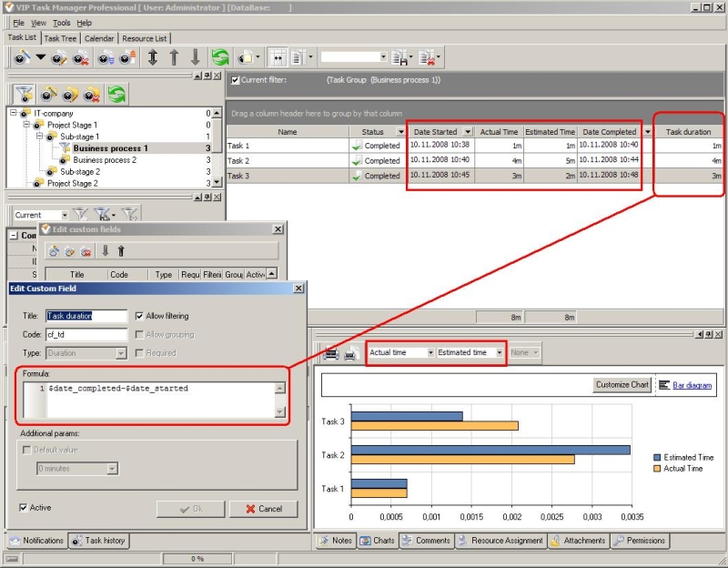The image size is (728, 568).
Task: Click move field down arrow in Edit custom fields
Action: pos(105,251)
